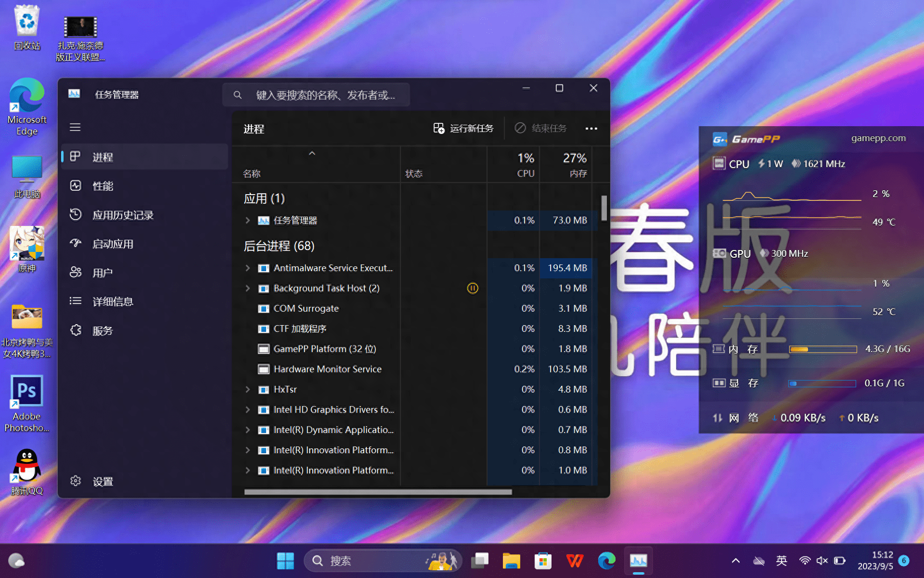Open the 服务 (Services) section
The image size is (924, 578).
(103, 330)
